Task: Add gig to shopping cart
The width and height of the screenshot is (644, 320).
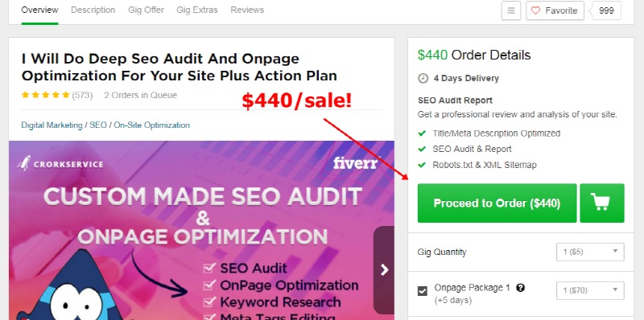Action: pos(601,203)
